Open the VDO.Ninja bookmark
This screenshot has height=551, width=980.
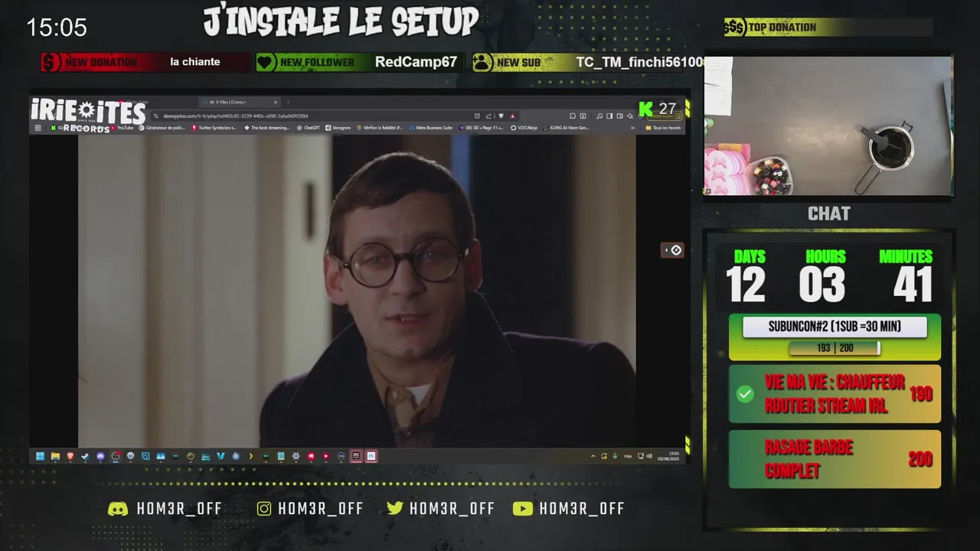coord(524,128)
